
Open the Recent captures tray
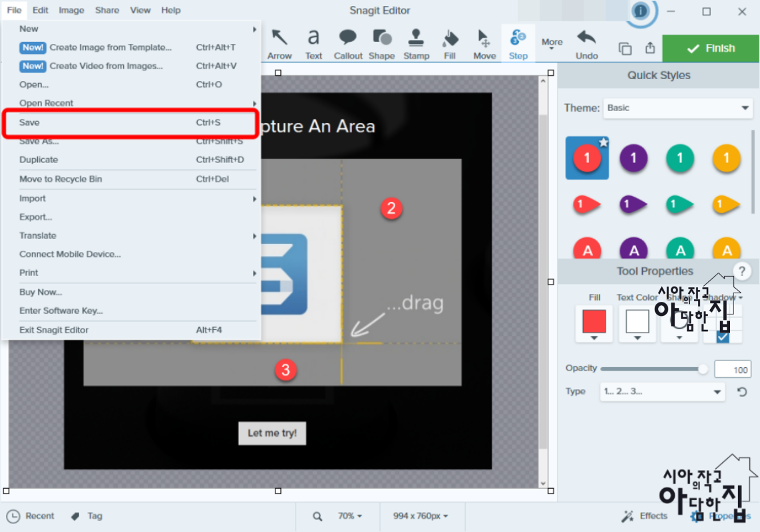pos(30,516)
